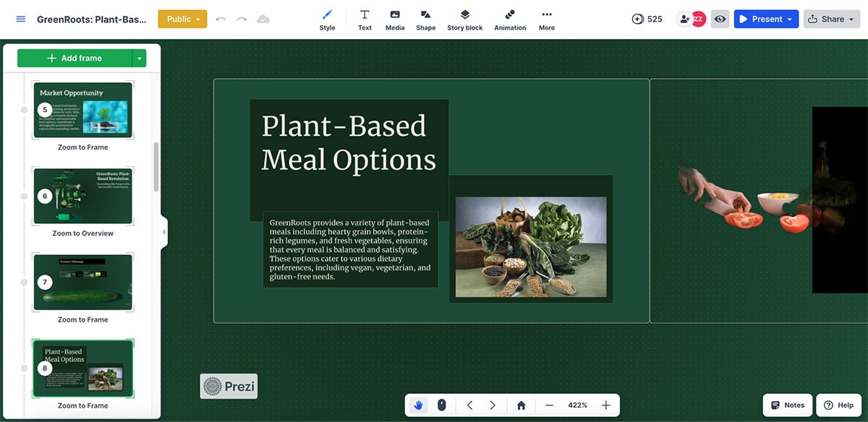Open the Notes panel

tap(787, 405)
